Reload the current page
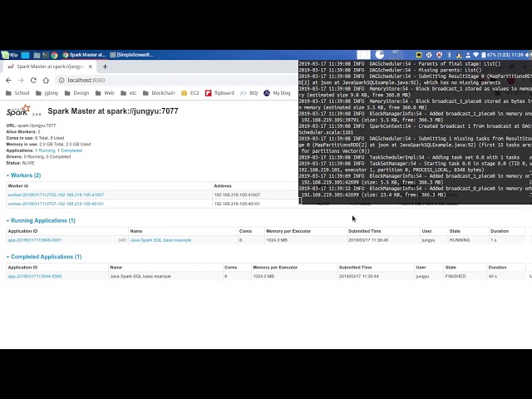The height and width of the screenshot is (399, 532). (x=33, y=81)
